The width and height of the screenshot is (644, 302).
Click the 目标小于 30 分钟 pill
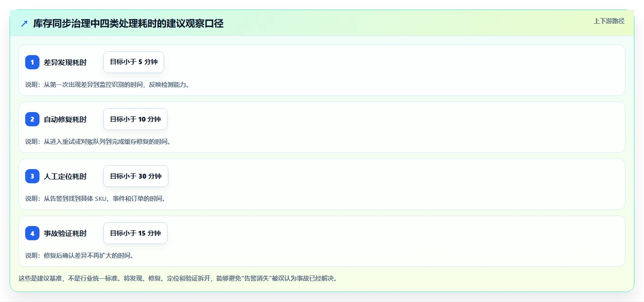click(x=136, y=176)
